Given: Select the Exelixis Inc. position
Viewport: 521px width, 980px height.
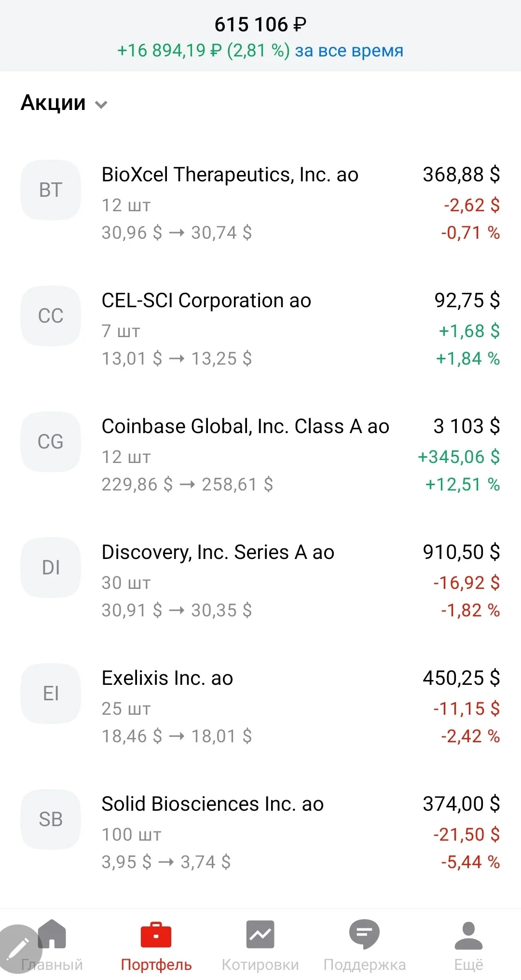Looking at the screenshot, I should click(260, 707).
